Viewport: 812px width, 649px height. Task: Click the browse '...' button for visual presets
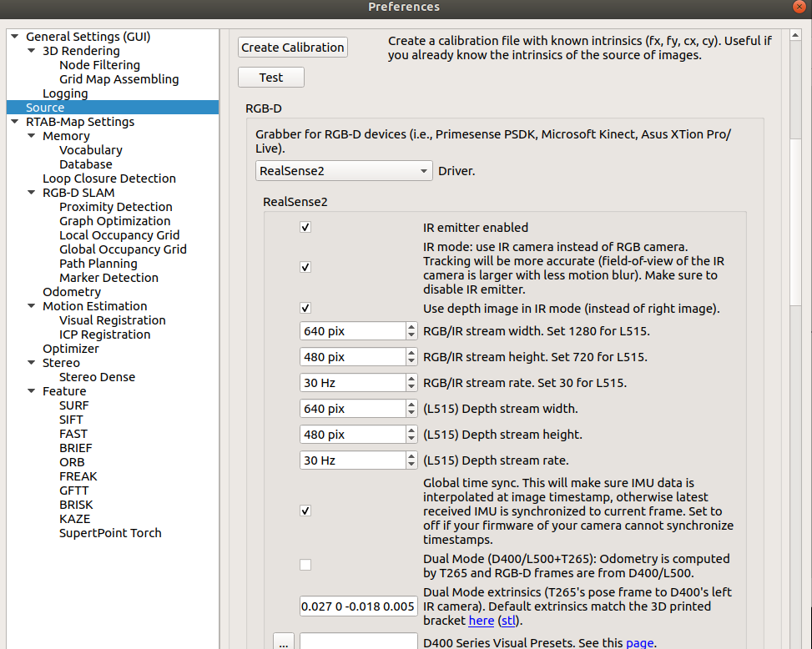point(284,642)
